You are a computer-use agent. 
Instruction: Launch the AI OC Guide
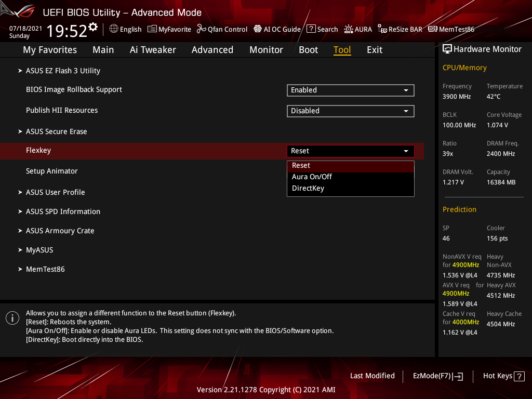[277, 29]
